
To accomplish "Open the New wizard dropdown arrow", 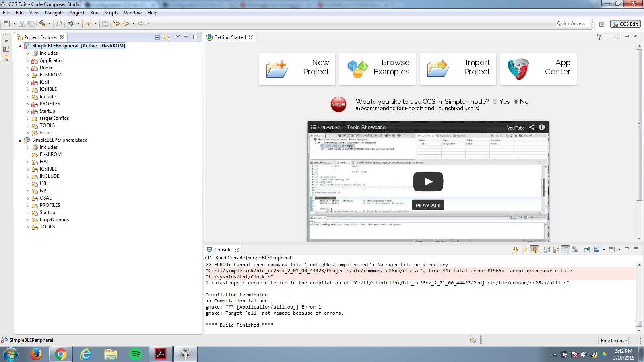I will 14,23.
